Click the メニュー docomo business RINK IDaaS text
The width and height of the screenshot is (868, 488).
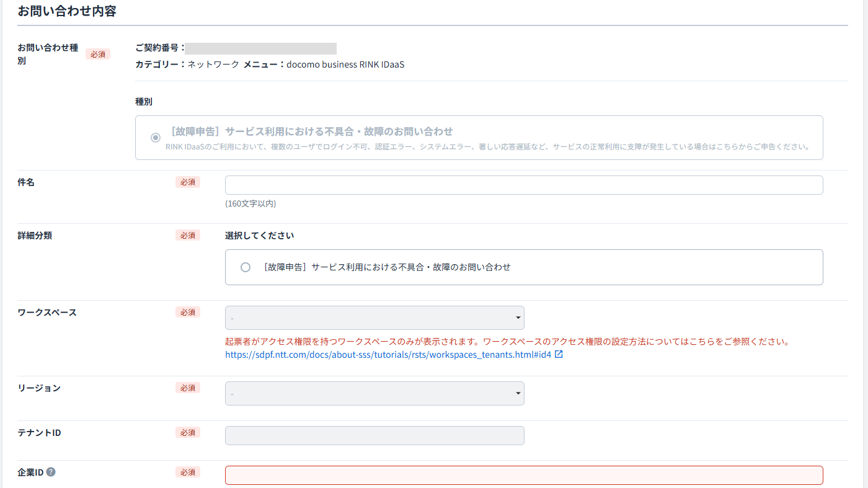pyautogui.click(x=324, y=64)
